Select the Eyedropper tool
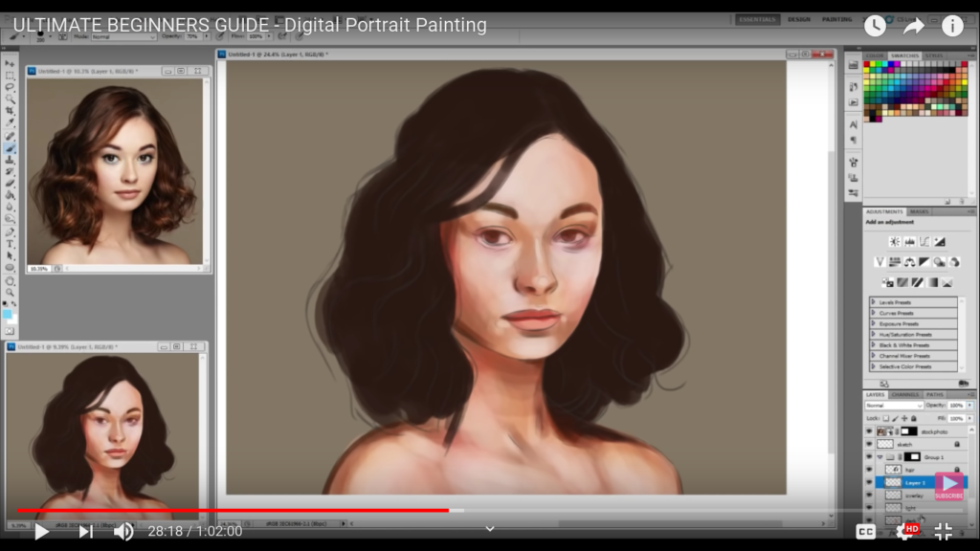 click(10, 122)
